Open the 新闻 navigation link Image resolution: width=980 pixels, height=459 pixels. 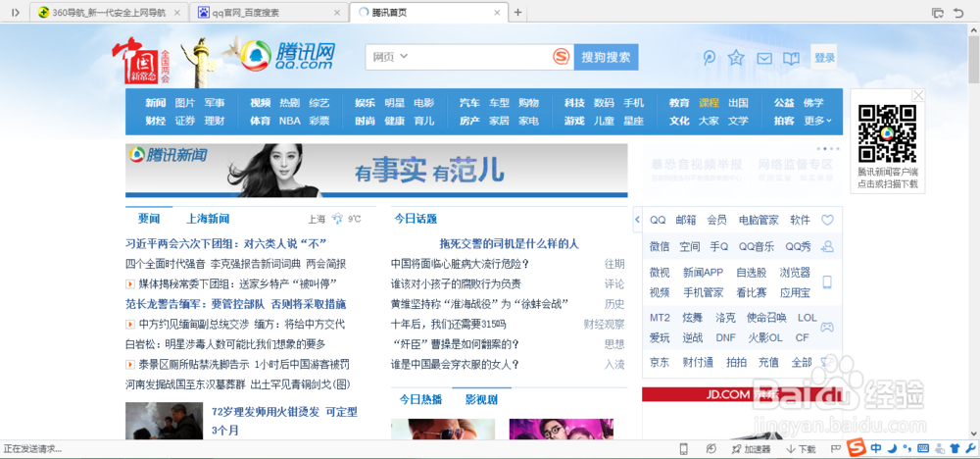156,103
